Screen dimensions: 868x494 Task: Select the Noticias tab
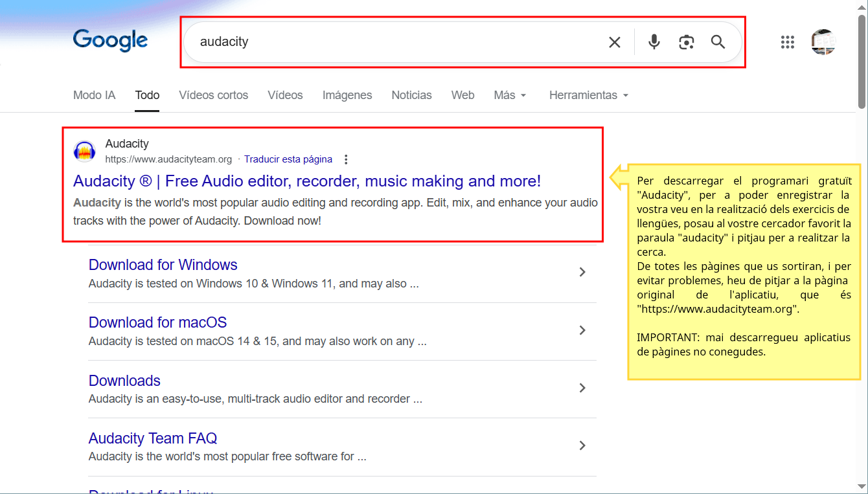tap(411, 95)
